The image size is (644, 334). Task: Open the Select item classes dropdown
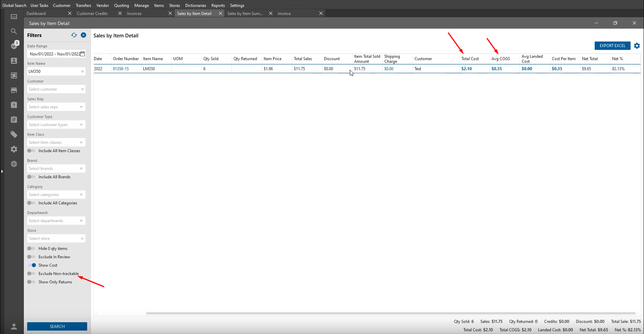pyautogui.click(x=56, y=142)
